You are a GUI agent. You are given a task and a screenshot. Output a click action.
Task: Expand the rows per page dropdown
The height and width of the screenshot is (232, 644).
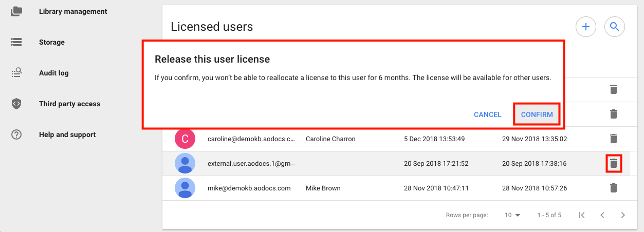[513, 215]
